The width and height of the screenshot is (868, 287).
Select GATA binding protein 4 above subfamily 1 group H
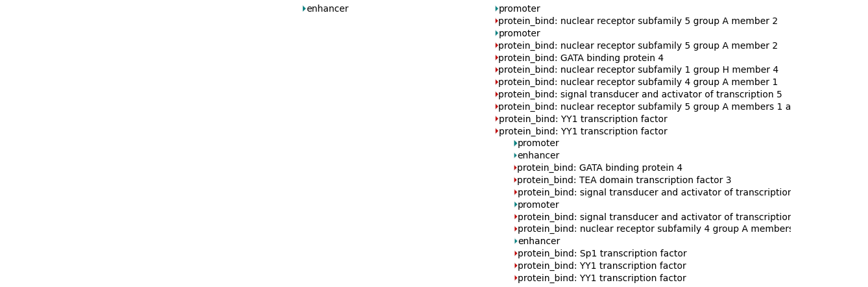point(581,58)
